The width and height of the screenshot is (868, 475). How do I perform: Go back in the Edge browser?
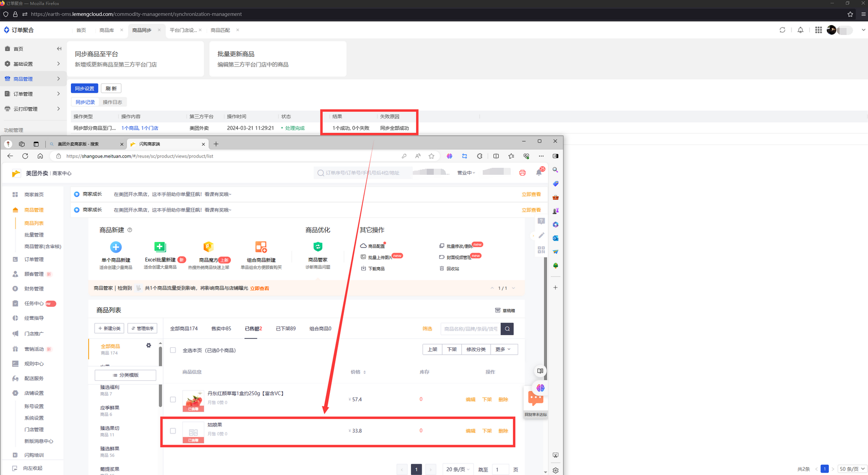10,156
